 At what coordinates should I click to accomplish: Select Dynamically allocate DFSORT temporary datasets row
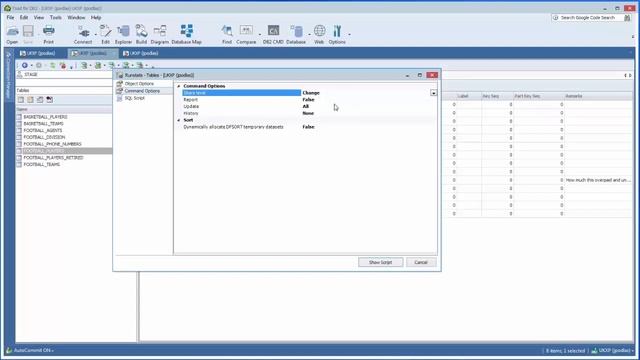[x=309, y=127]
